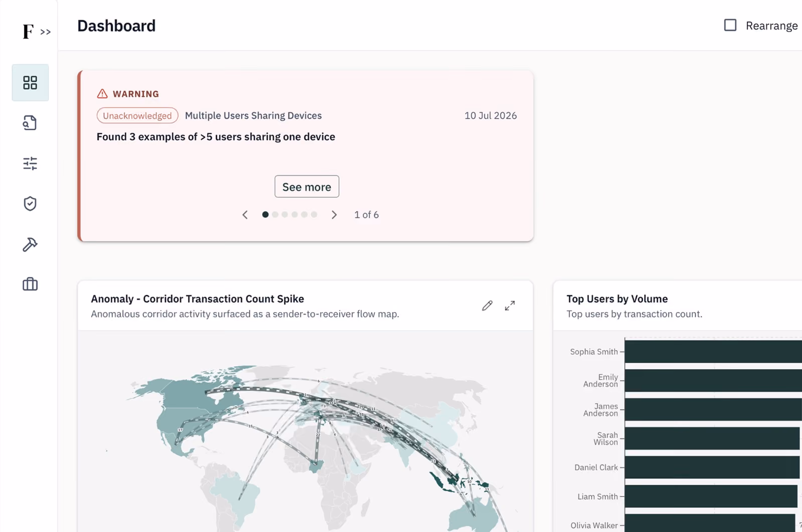The width and height of the screenshot is (802, 532).
Task: Open the briefcase icon in sidebar
Action: coord(30,284)
